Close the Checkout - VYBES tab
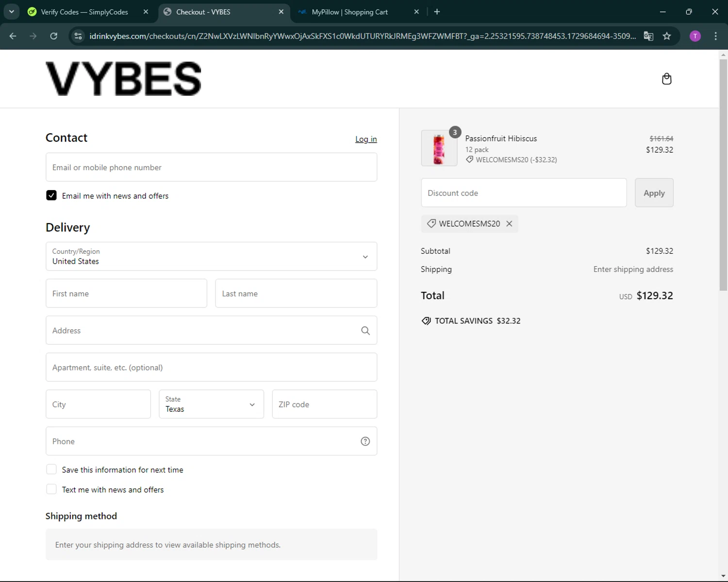Image resolution: width=728 pixels, height=582 pixels. tap(281, 12)
